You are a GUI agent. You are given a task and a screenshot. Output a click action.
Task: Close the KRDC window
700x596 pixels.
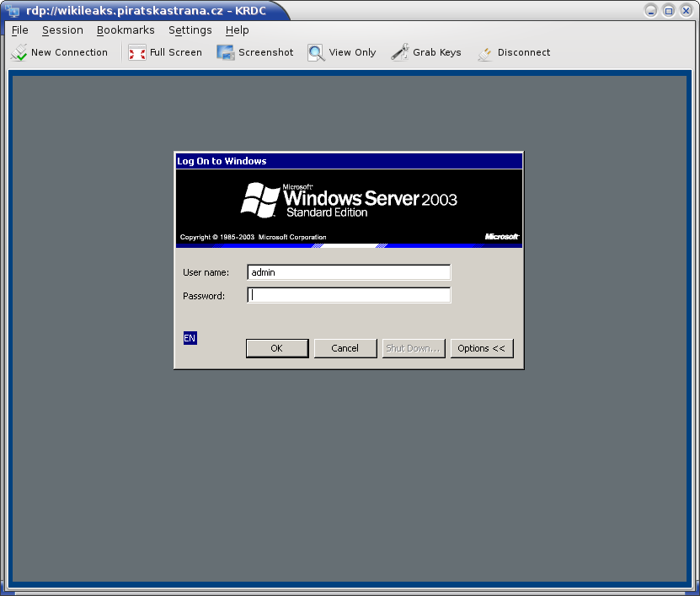point(687,10)
